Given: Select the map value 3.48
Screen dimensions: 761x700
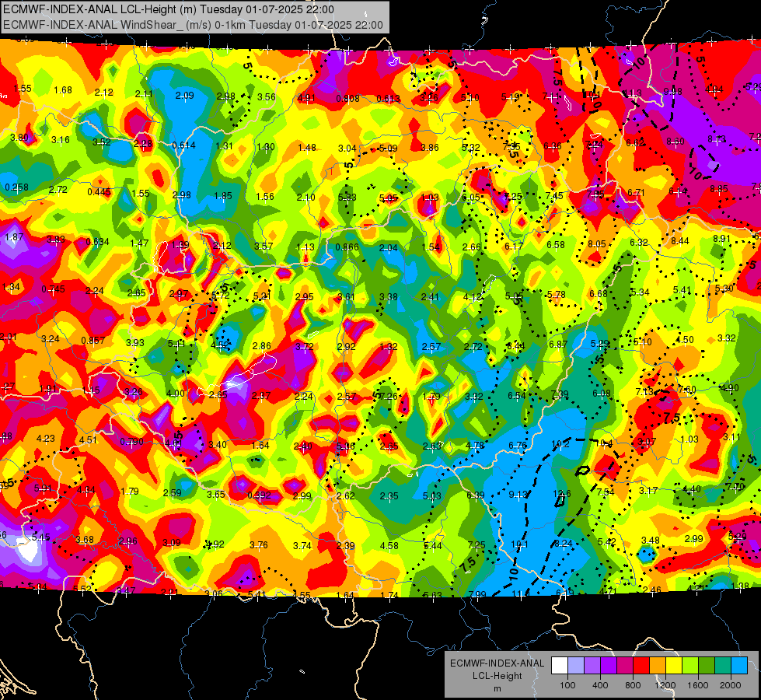Looking at the screenshot, I should point(651,541).
